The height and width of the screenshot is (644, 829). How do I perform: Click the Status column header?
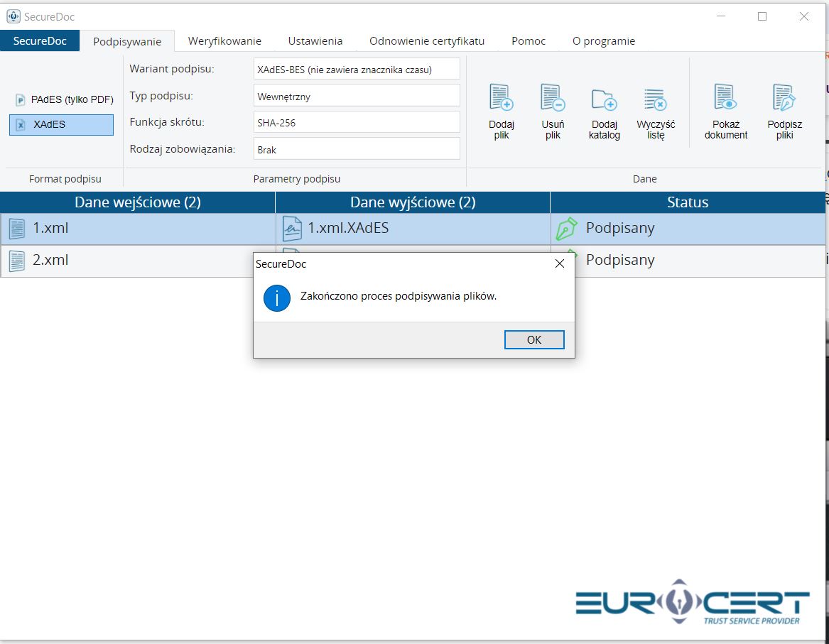[x=688, y=202]
